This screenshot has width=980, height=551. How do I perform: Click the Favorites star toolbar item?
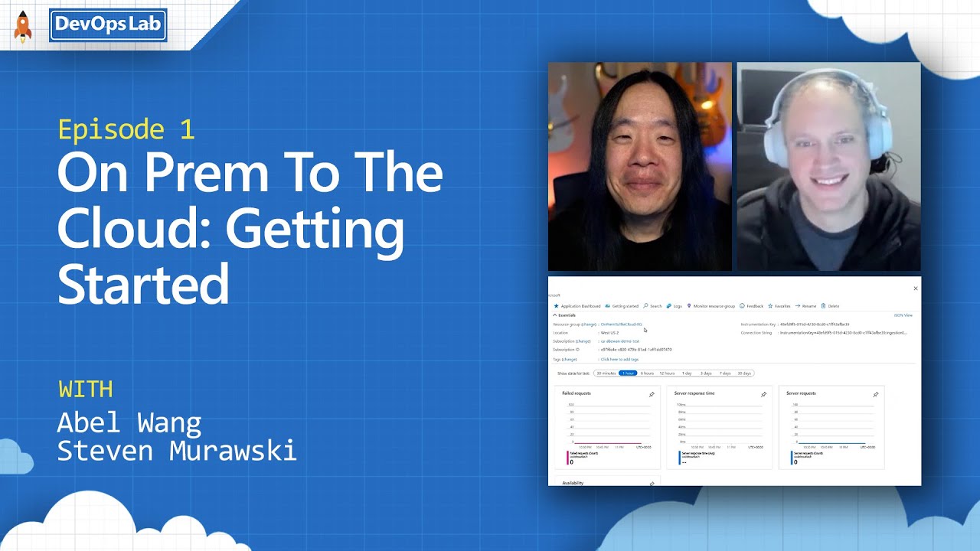click(779, 306)
